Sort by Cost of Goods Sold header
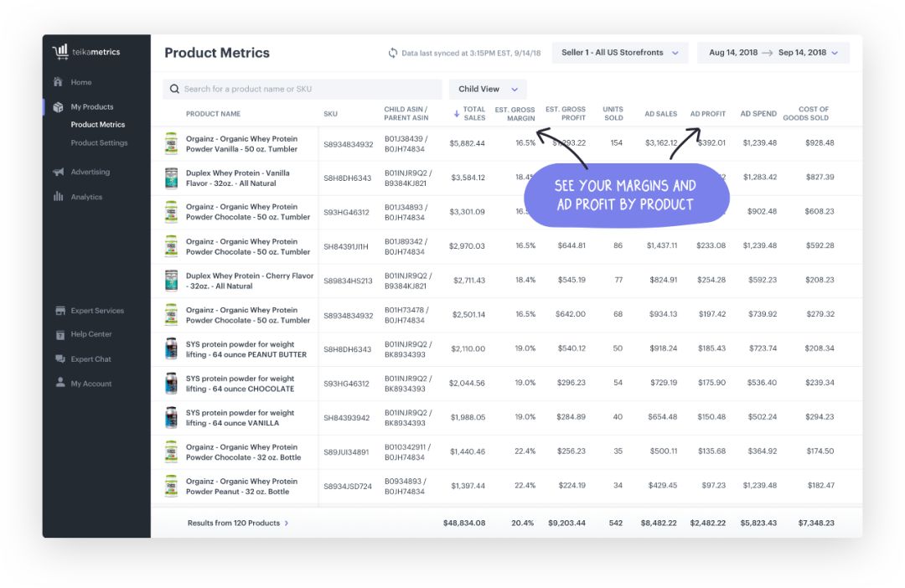This screenshot has width=905, height=588. [806, 113]
